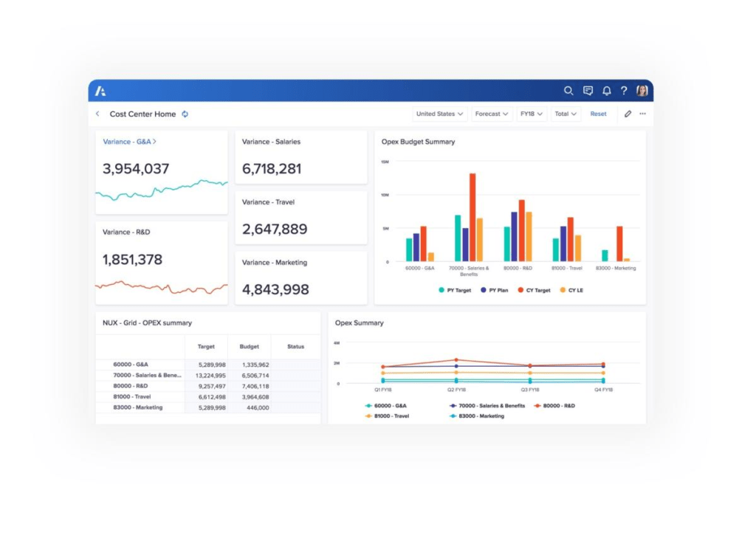Open the user profile avatar
The width and height of the screenshot is (756, 538).
coord(642,91)
